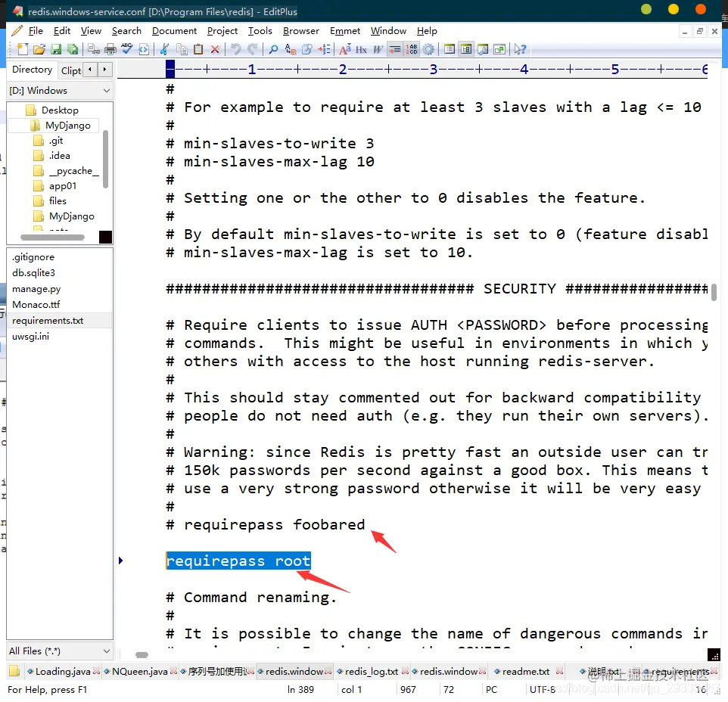Cut the selection with the scissors icon
This screenshot has height=702, width=728.
pos(164,49)
